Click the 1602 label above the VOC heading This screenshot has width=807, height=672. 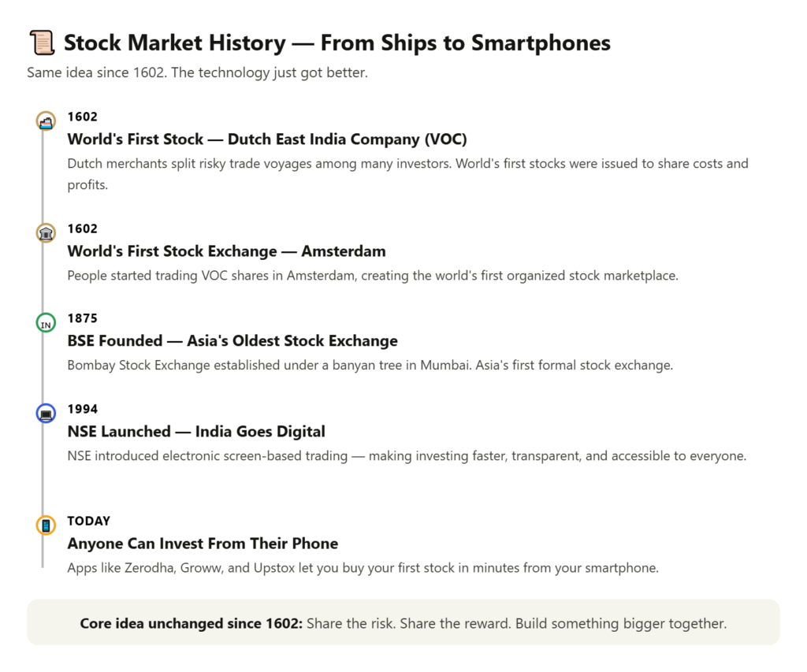(x=82, y=117)
